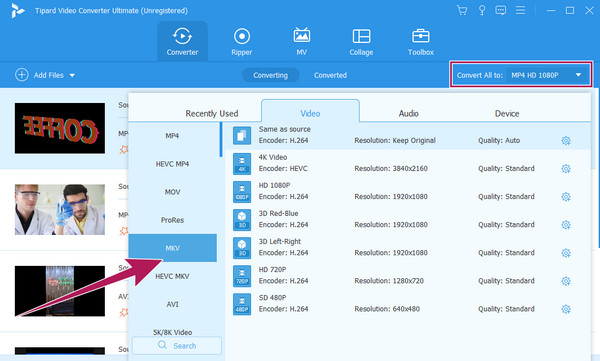The height and width of the screenshot is (361, 600).
Task: Click the shopping cart icon
Action: pos(462,10)
